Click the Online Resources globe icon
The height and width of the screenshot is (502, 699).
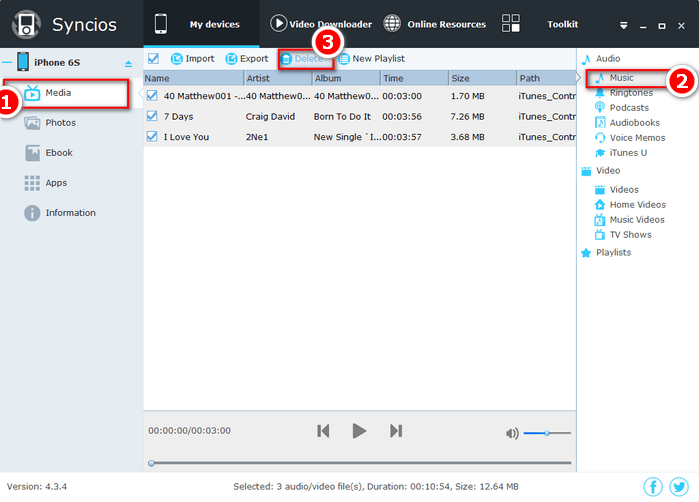[392, 23]
